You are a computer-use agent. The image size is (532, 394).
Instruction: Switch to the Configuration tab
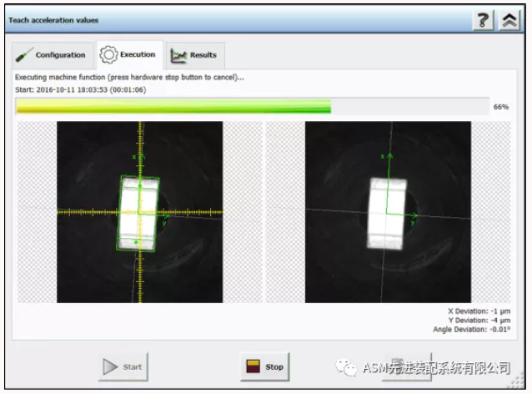coord(53,55)
